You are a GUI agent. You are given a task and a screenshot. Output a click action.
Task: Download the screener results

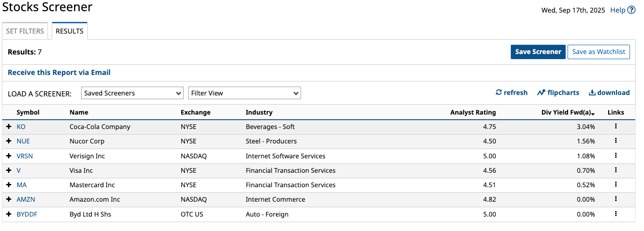tap(609, 93)
